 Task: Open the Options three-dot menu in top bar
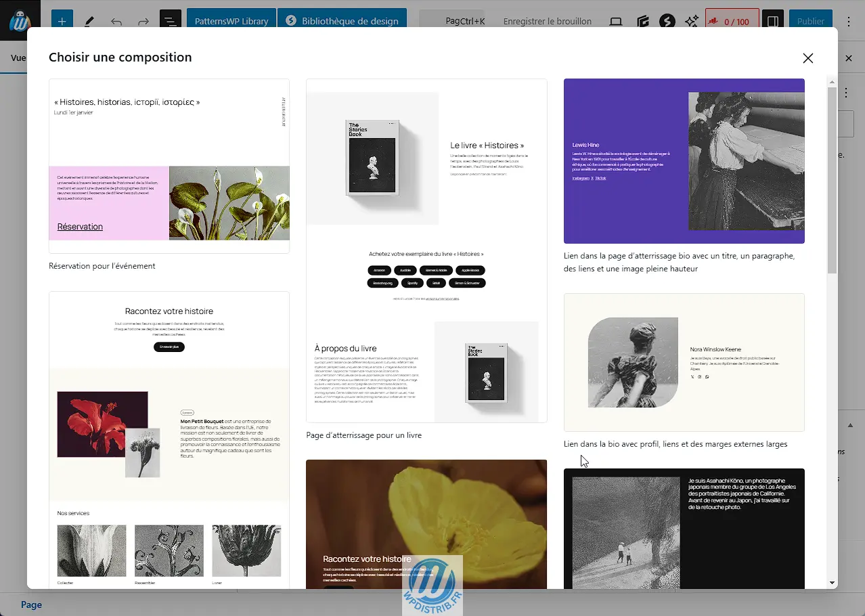[849, 21]
